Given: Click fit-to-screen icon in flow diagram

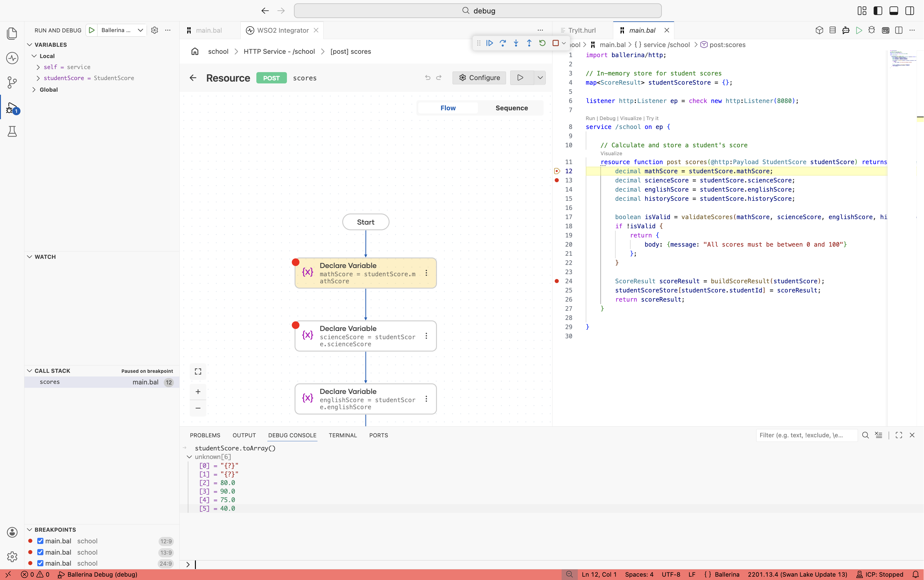Looking at the screenshot, I should click(198, 371).
